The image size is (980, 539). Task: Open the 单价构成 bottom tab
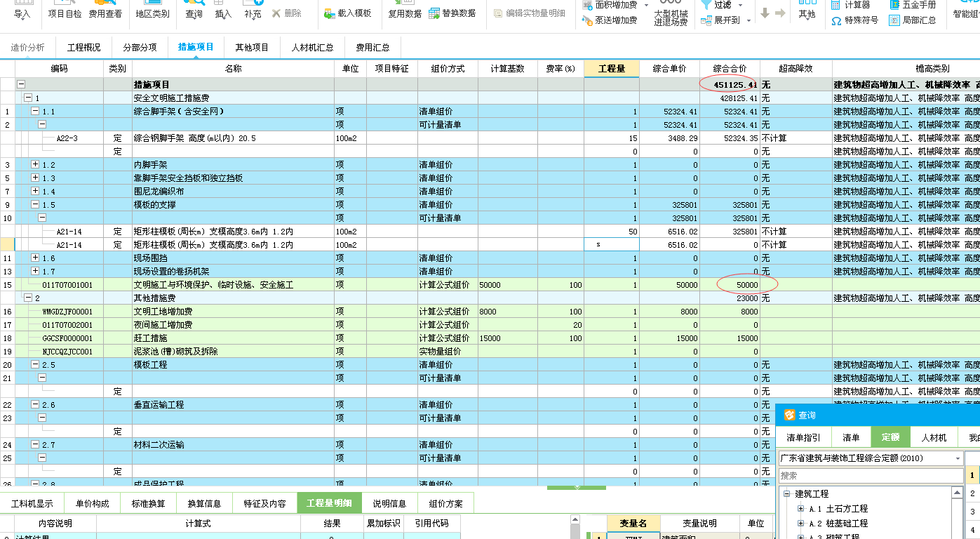pyautogui.click(x=92, y=503)
